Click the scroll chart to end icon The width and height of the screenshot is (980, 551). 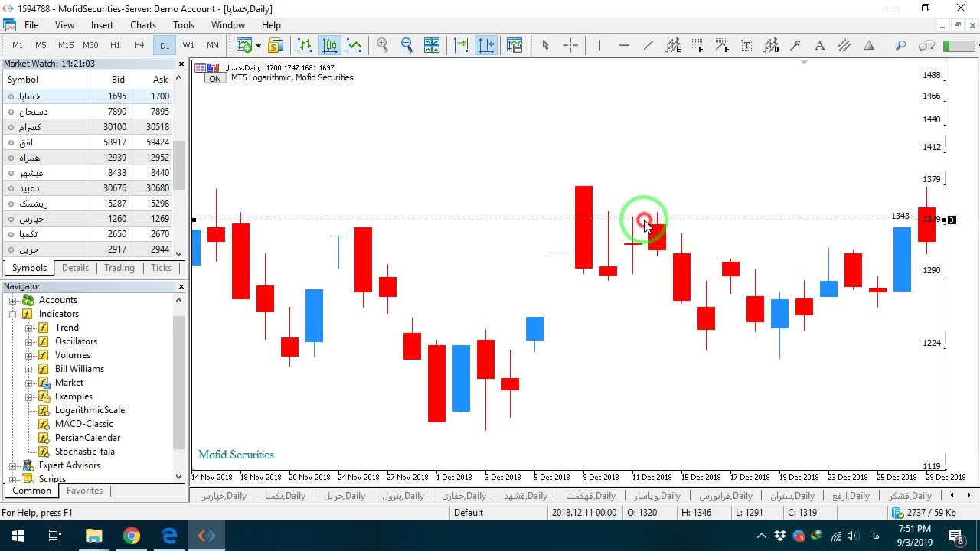point(461,45)
